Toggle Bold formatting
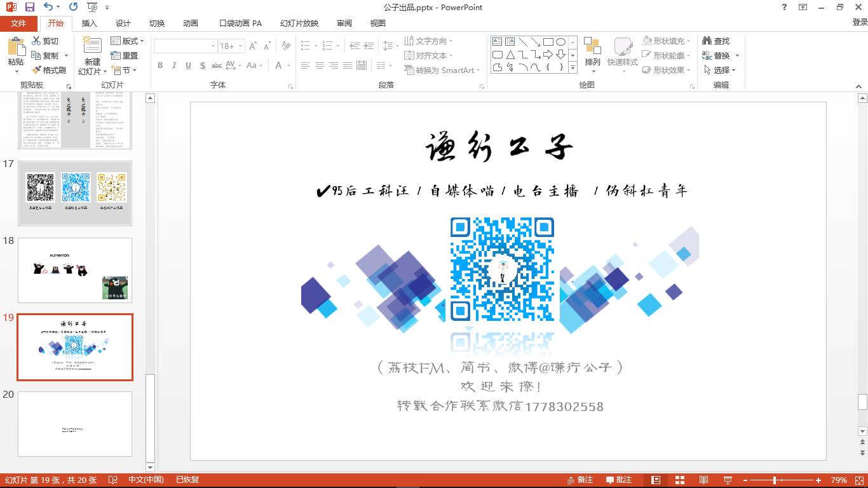This screenshot has height=488, width=868. click(160, 65)
